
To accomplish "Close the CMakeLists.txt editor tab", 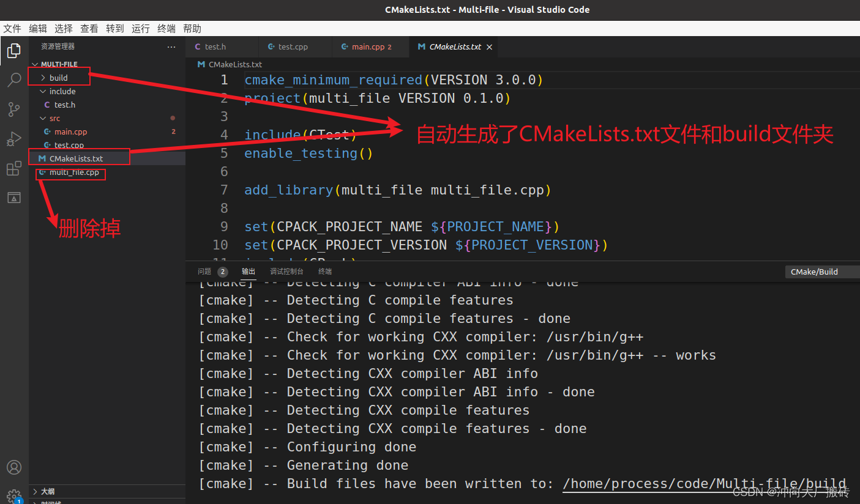I will pyautogui.click(x=489, y=47).
